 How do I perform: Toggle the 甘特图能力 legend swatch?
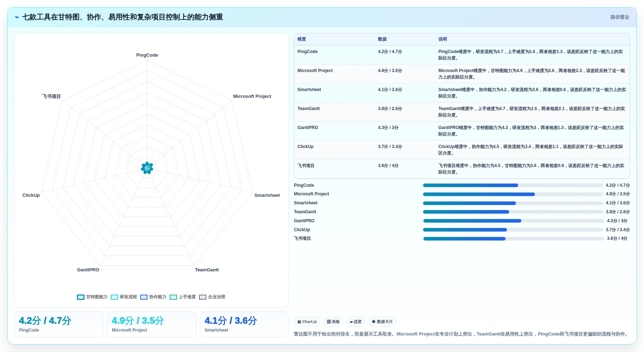point(81,297)
